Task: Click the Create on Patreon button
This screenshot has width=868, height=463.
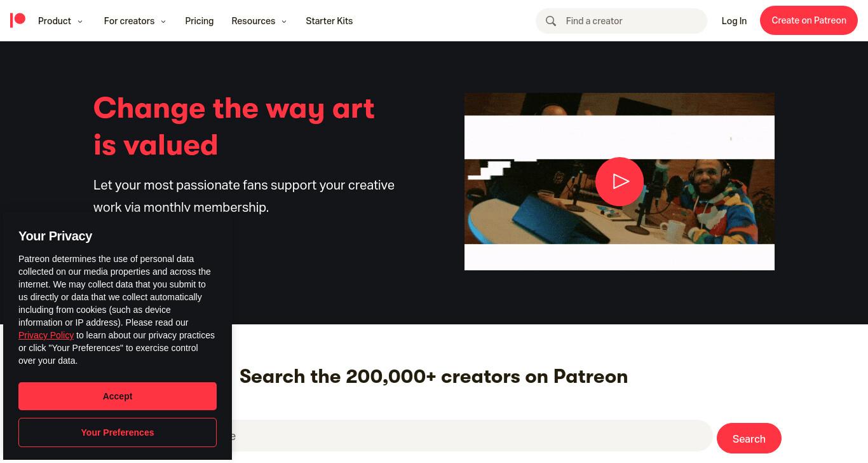Action: tap(809, 20)
